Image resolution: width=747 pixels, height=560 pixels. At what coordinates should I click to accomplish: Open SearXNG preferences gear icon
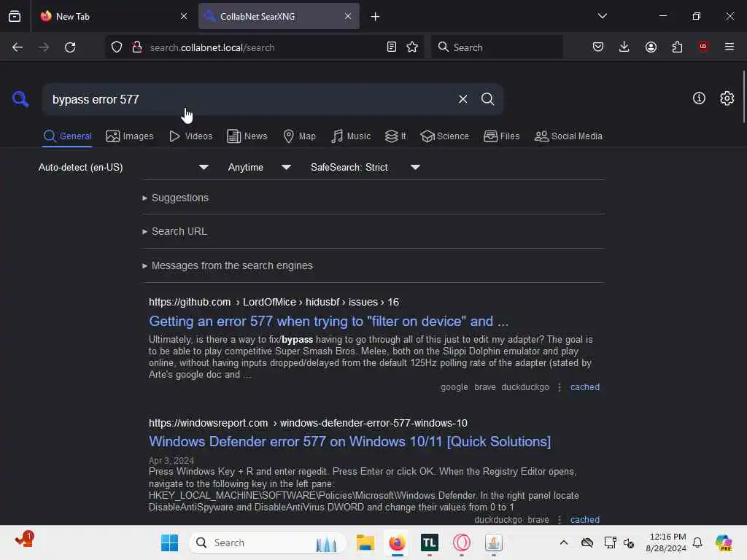[x=727, y=98]
